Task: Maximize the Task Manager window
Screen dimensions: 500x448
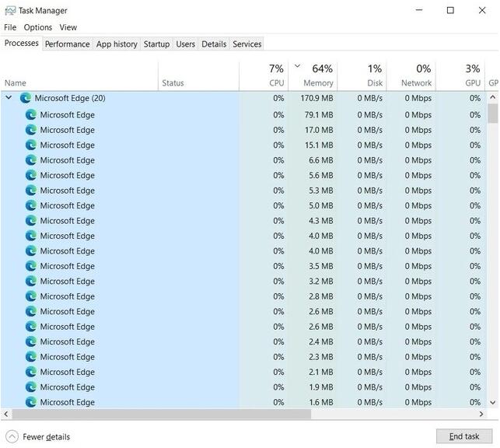Action: 450,11
